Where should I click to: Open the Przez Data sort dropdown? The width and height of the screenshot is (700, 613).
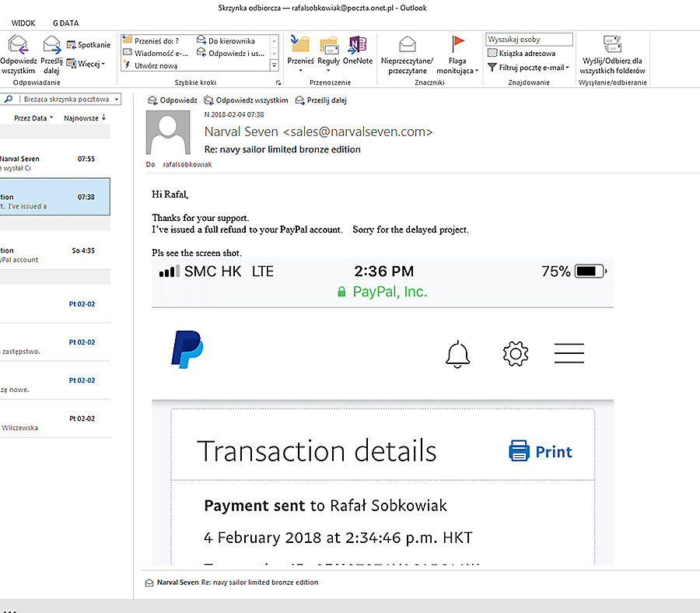click(33, 118)
